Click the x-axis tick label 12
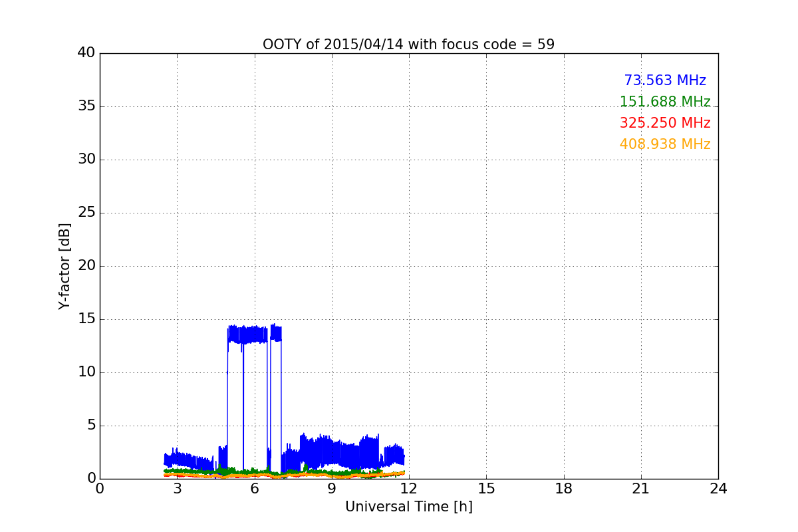This screenshot has height=532, width=798. pyautogui.click(x=408, y=489)
